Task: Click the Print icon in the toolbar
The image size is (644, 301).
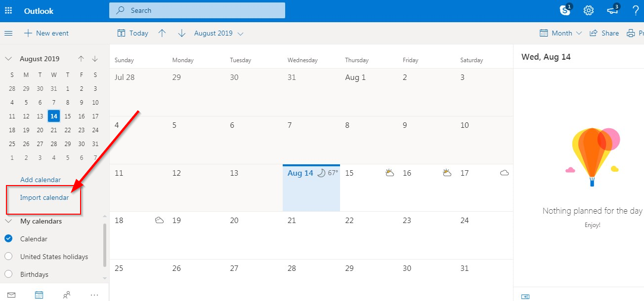Action: point(631,33)
